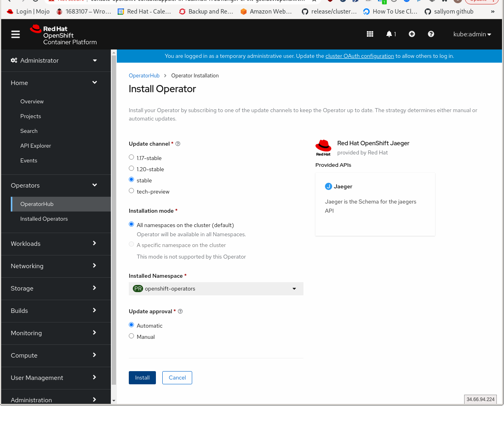Go to Events in sidebar
Screen dimensions: 504x431
(29, 160)
